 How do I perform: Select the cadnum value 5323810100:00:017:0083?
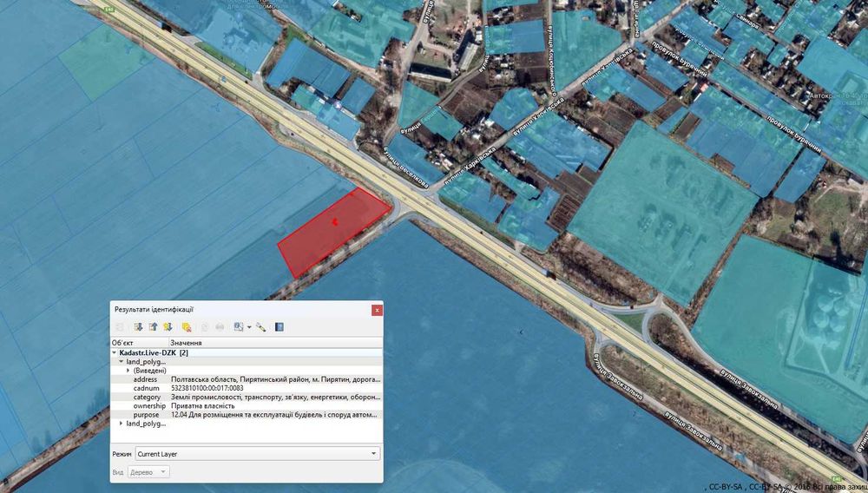point(207,389)
